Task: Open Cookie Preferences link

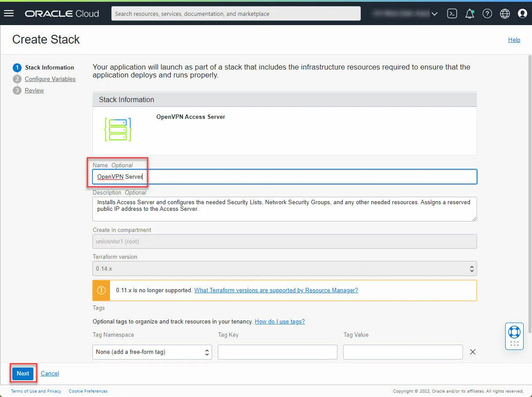Action: point(88,391)
